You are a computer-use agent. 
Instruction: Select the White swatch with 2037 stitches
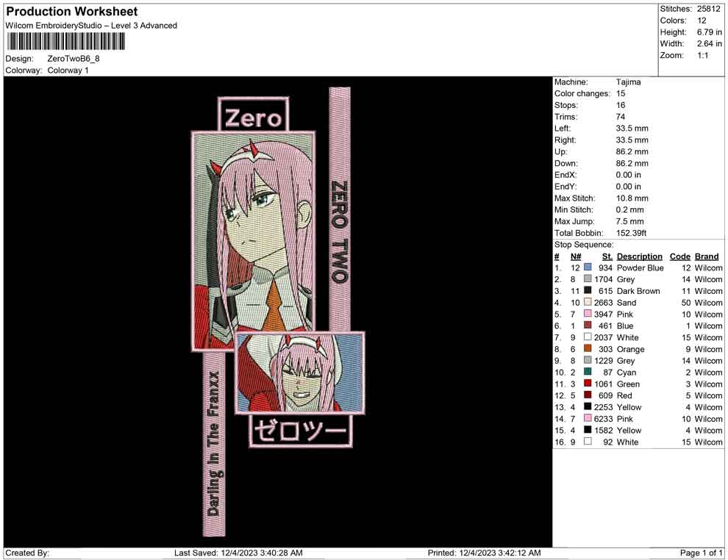pos(588,337)
